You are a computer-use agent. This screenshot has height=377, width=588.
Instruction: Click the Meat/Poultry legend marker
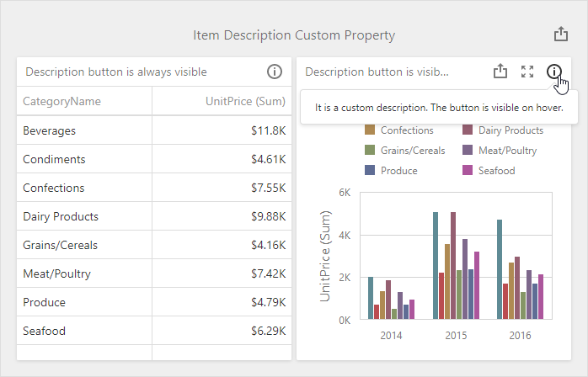pos(468,151)
